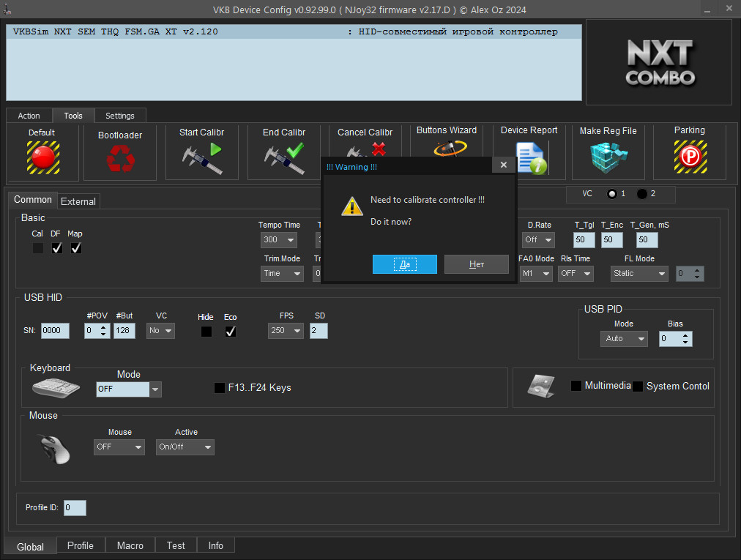This screenshot has height=560, width=741.
Task: Check the Multimedia checkbox
Action: 576,386
